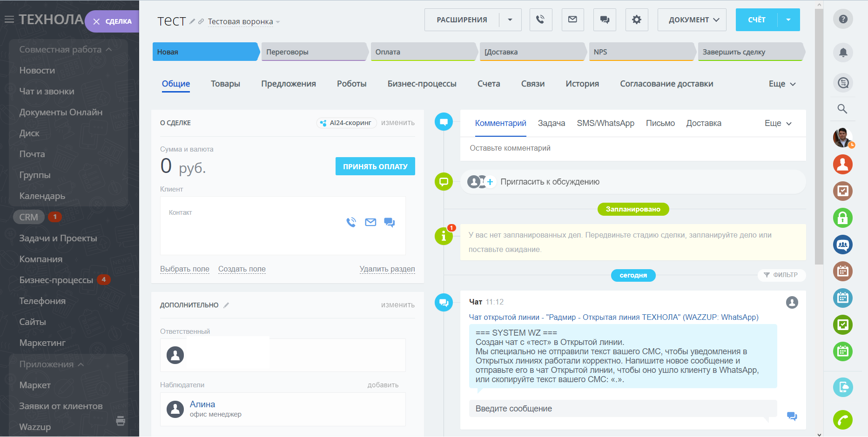
Task: Select the Переговоры stage in pipeline bar
Action: [x=314, y=52]
